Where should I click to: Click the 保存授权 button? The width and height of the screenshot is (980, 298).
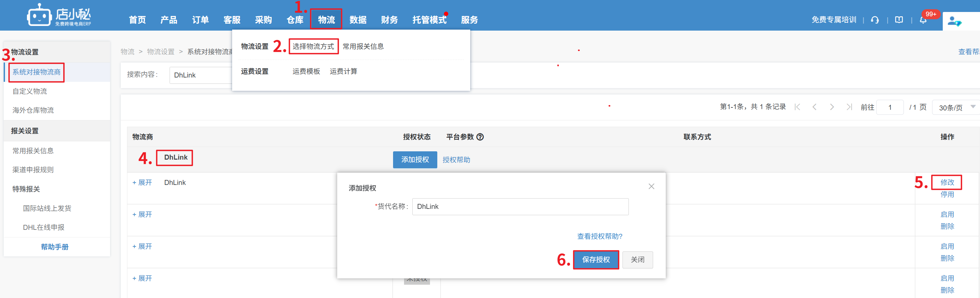click(596, 259)
